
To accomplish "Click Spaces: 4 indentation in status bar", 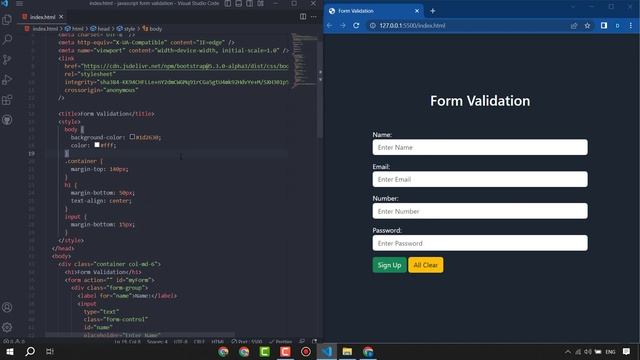I will point(157,342).
